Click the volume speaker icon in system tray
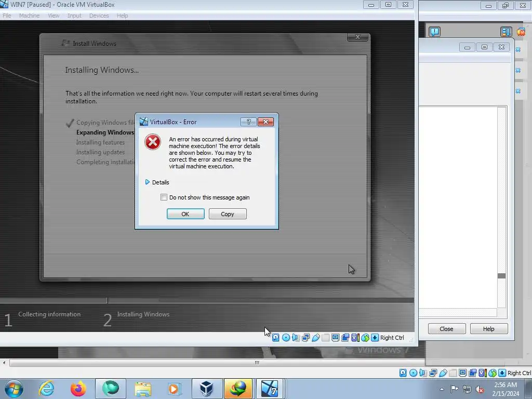This screenshot has width=532, height=399. 480,390
